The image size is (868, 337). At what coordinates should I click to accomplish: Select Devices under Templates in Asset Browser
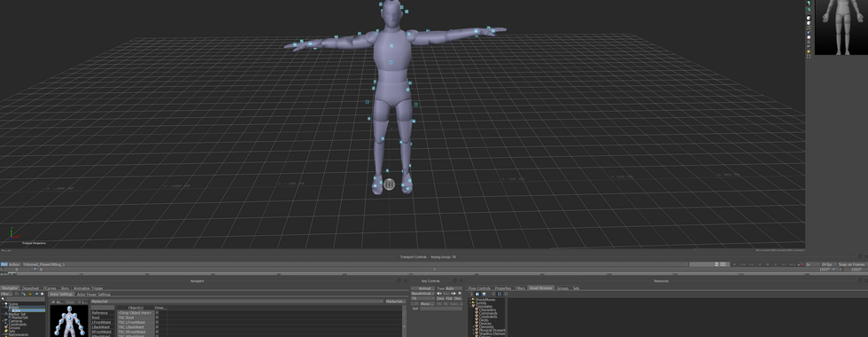[x=485, y=324]
